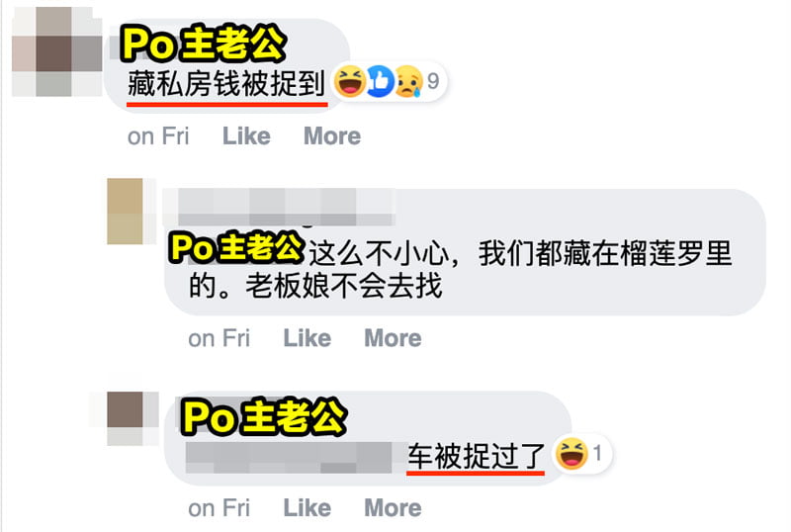Click the 'on Fri' timestamp of second reply

[x=219, y=338]
